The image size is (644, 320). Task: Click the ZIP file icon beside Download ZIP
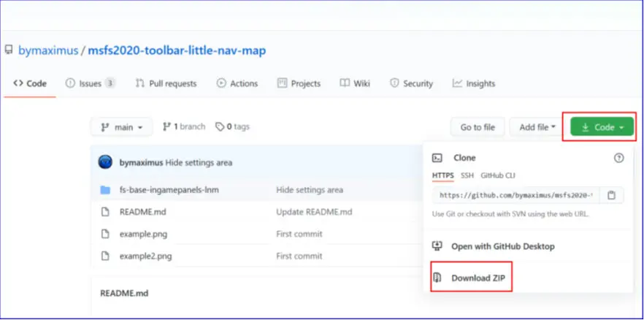[x=437, y=278]
